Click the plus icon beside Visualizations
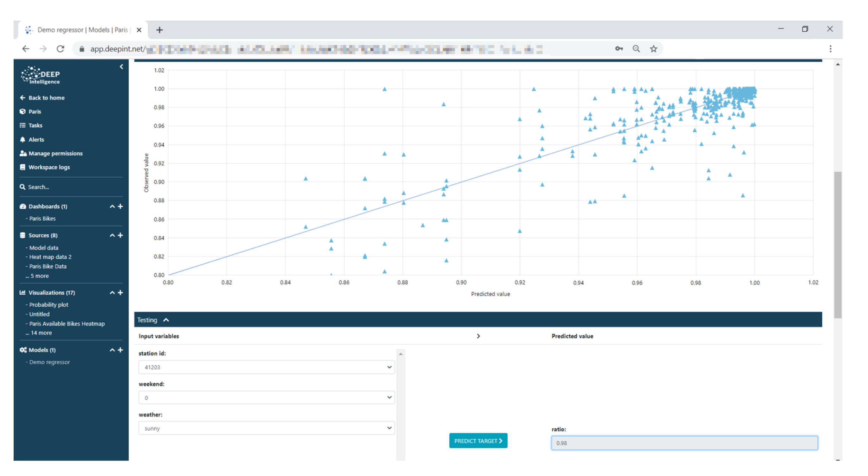Viewport: 868px width, 476px height. pyautogui.click(x=120, y=293)
